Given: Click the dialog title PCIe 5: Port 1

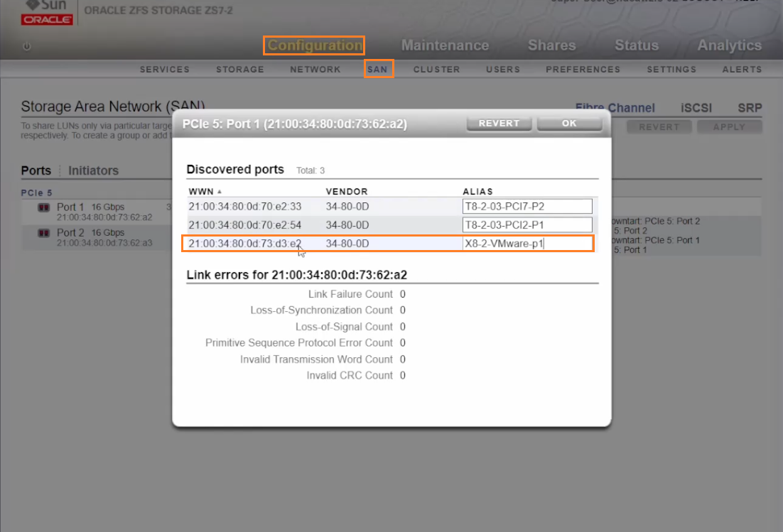Looking at the screenshot, I should point(295,124).
